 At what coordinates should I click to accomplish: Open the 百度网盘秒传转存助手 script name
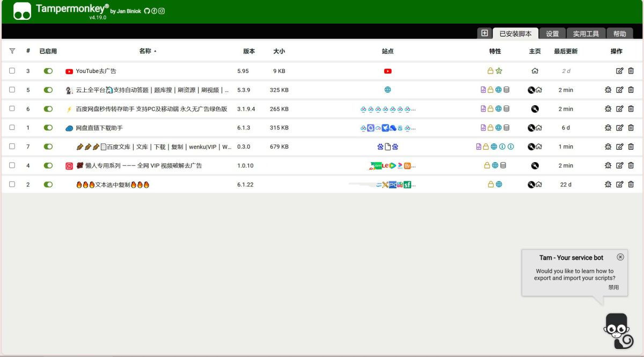point(151,108)
